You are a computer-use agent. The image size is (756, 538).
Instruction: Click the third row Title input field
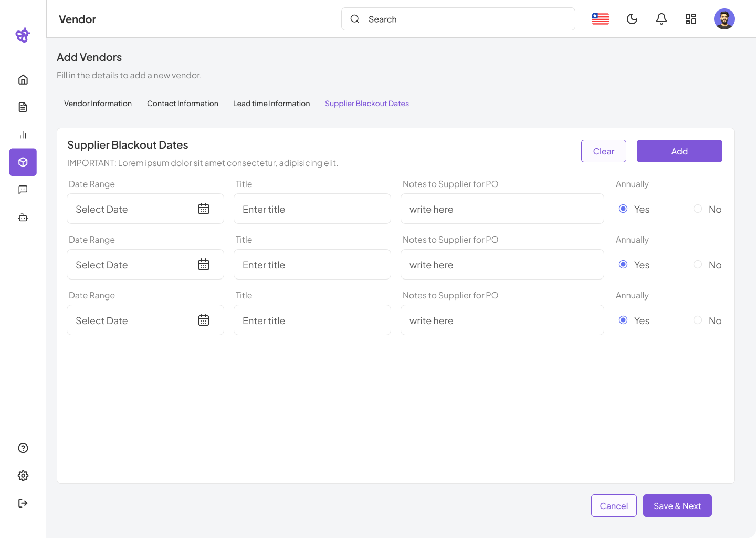tap(312, 320)
